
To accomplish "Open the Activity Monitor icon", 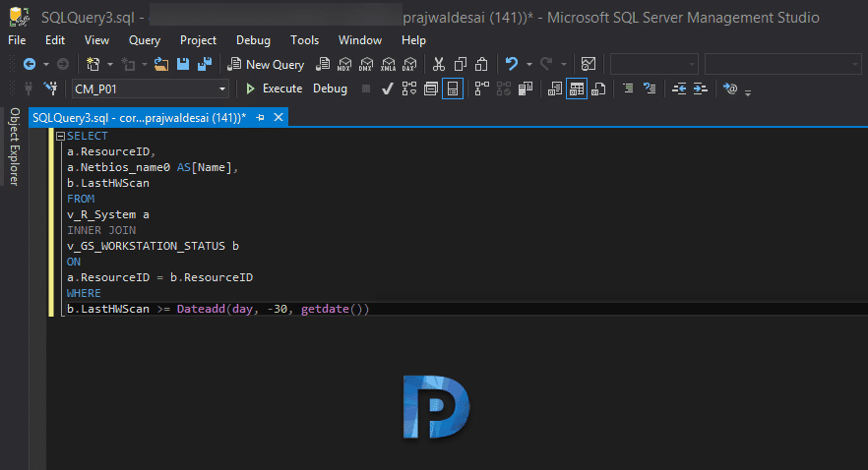I will [x=589, y=65].
